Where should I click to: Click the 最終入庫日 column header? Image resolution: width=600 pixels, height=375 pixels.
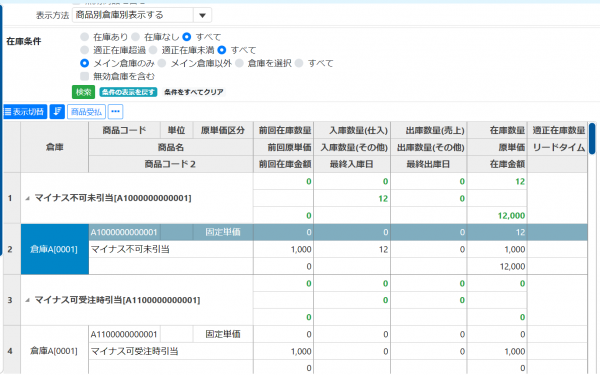352,164
